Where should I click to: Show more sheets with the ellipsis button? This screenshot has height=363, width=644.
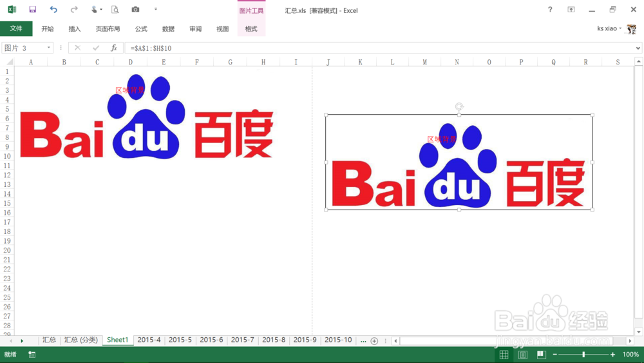point(363,341)
